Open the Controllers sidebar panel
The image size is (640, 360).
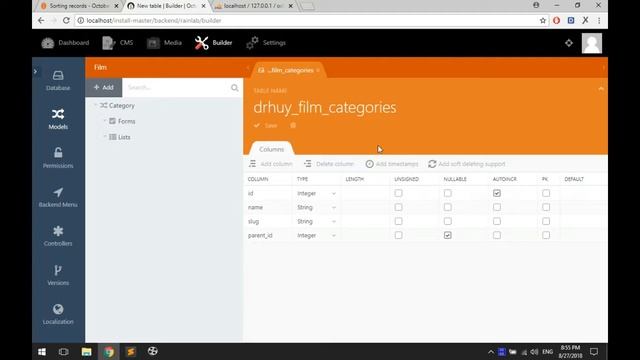coord(58,236)
